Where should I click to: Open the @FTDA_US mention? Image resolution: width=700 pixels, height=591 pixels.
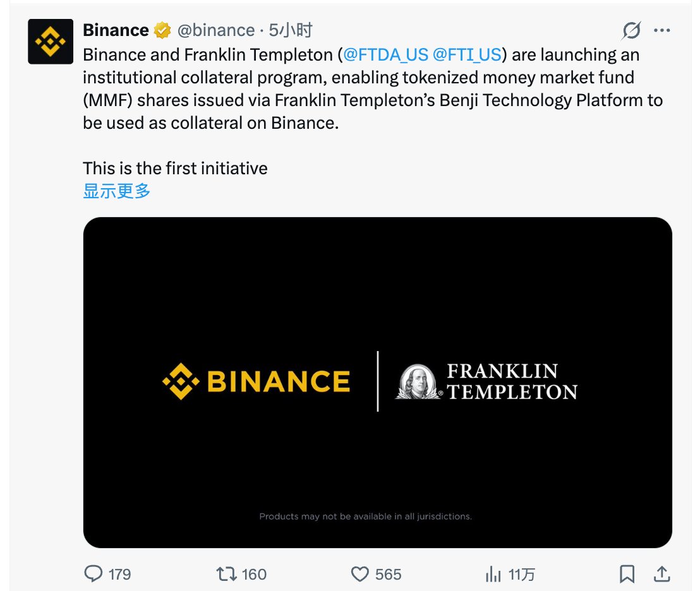pos(385,55)
